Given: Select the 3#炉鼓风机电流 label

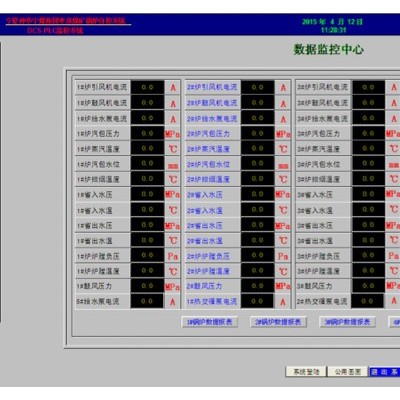Looking at the screenshot, I should click(323, 103).
